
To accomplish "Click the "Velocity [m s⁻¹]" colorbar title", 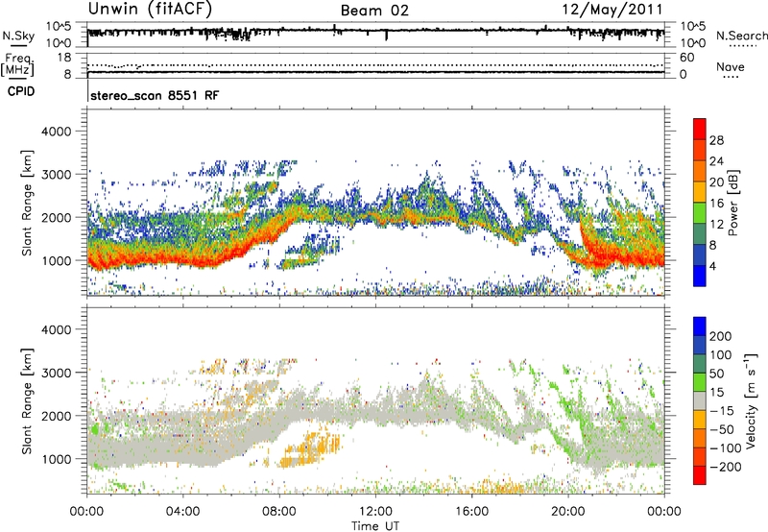I will pos(752,400).
